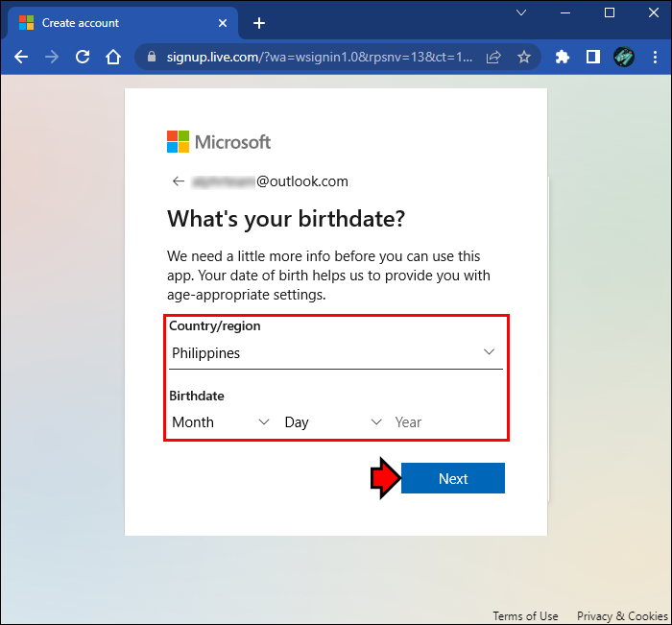Screen dimensions: 672x625
Task: Close the Create account tab
Action: (x=223, y=23)
